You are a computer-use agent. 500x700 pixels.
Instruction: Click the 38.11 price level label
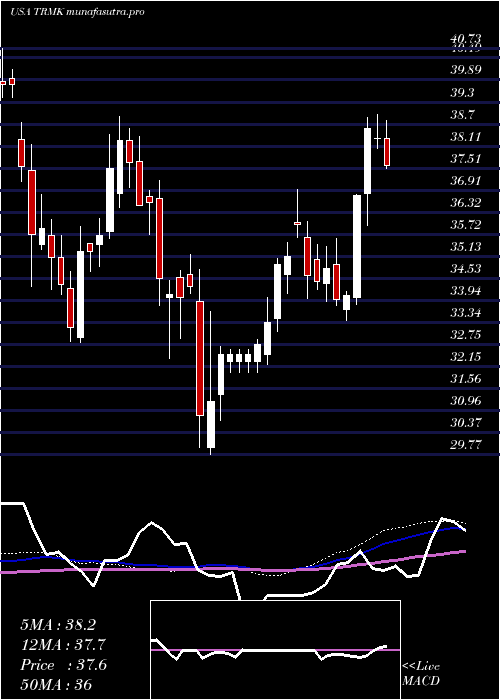coord(466,136)
